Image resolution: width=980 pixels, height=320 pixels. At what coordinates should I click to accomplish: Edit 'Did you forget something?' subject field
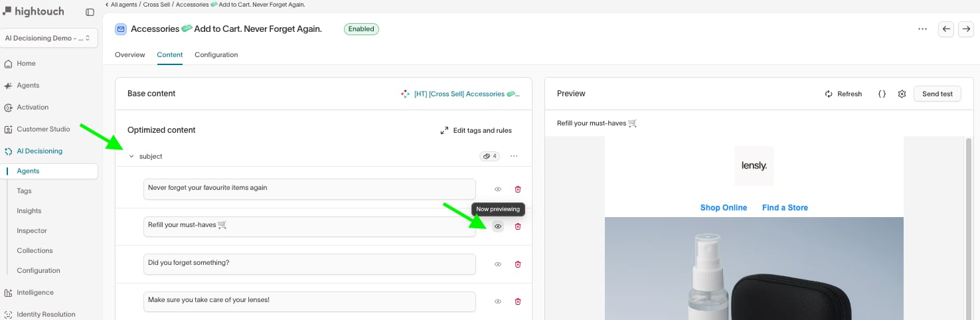coord(309,264)
